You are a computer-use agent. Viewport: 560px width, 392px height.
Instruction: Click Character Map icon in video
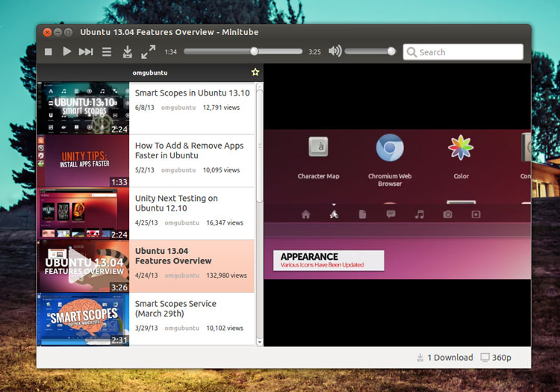coord(318,147)
